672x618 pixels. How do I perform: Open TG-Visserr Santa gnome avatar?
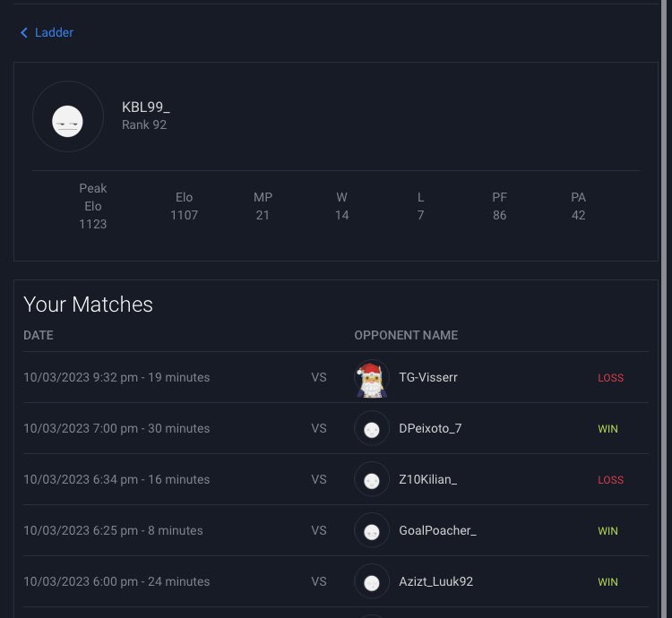tap(372, 379)
